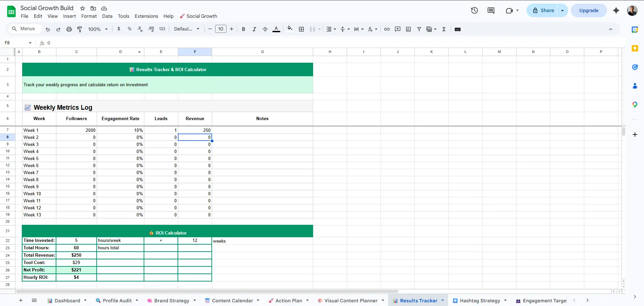Add a new sheet with plus

[x=21, y=300]
